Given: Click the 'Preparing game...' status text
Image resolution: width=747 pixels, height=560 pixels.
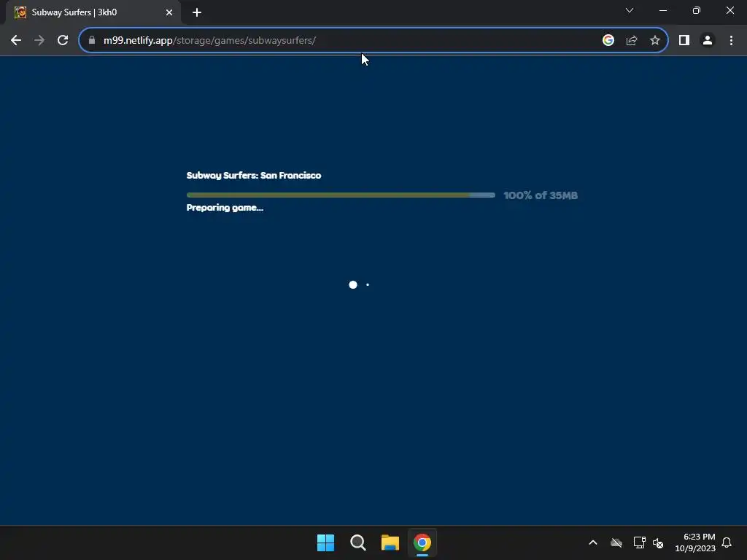Looking at the screenshot, I should pos(225,208).
